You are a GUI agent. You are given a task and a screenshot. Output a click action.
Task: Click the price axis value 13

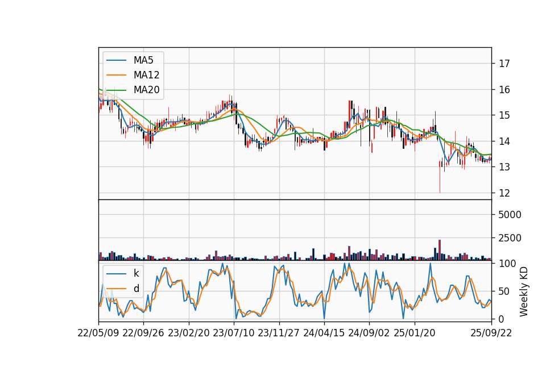pos(504,167)
